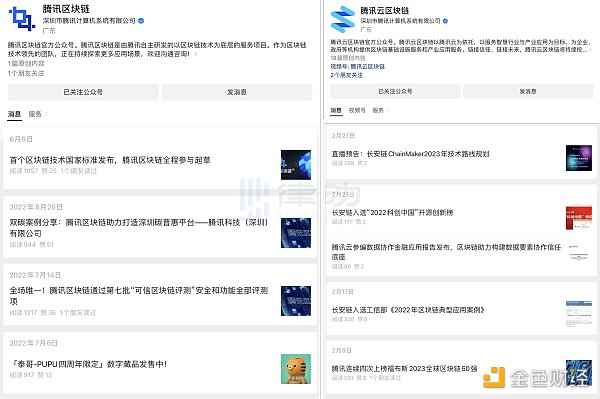Open tiger thumbnail of 泰哥-PUPU article

(x=296, y=369)
